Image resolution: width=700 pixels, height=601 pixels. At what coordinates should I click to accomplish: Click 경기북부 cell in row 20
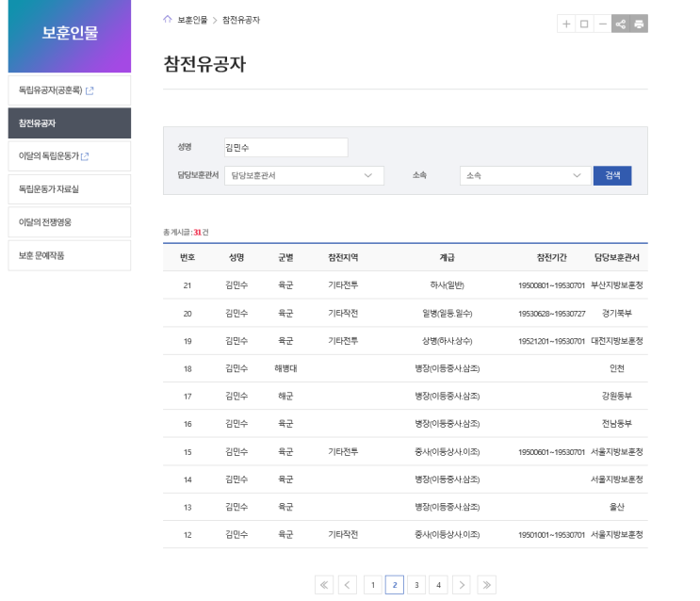pos(616,313)
